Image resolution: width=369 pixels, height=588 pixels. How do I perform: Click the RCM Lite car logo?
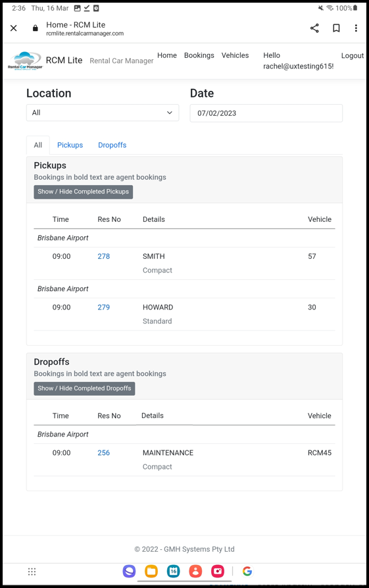click(25, 61)
